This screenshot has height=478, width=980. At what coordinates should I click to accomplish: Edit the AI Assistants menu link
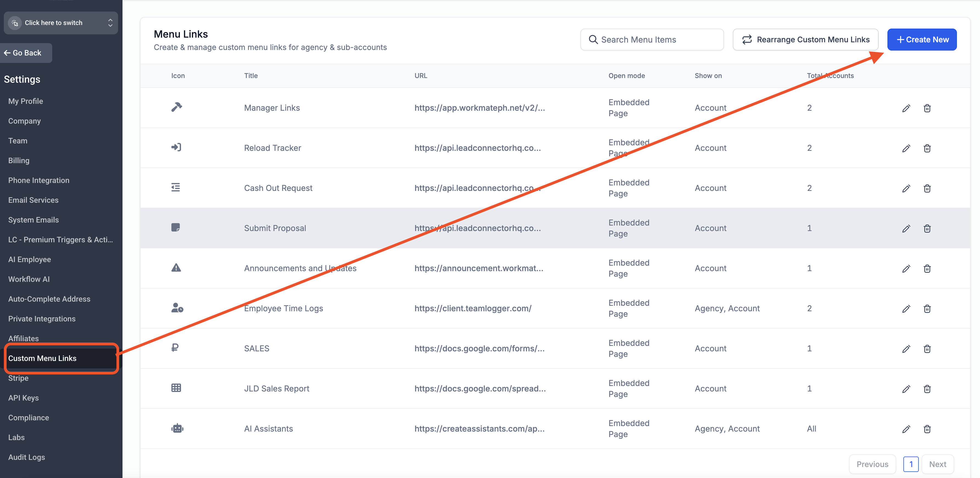906,429
